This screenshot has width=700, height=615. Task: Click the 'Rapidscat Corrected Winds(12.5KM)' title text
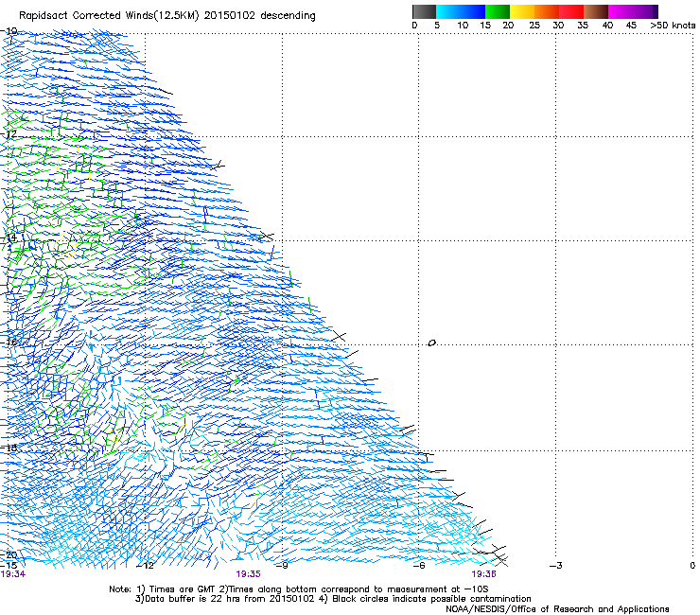109,16
